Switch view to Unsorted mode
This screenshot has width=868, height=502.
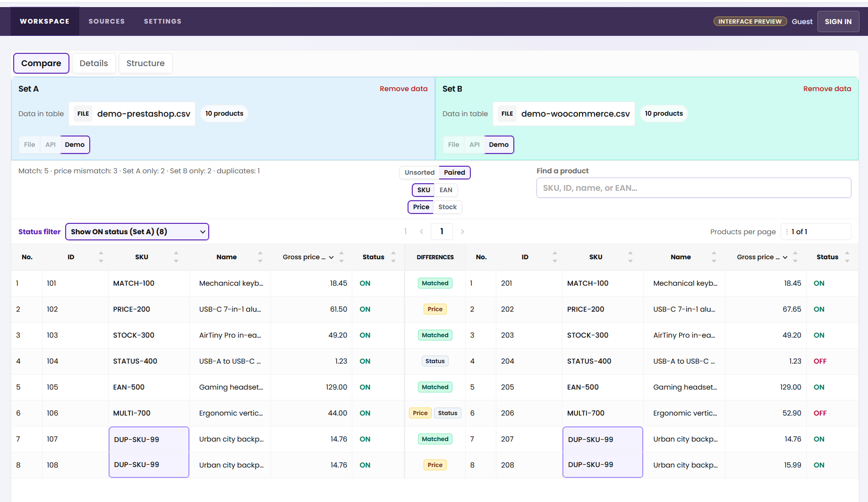pos(419,172)
